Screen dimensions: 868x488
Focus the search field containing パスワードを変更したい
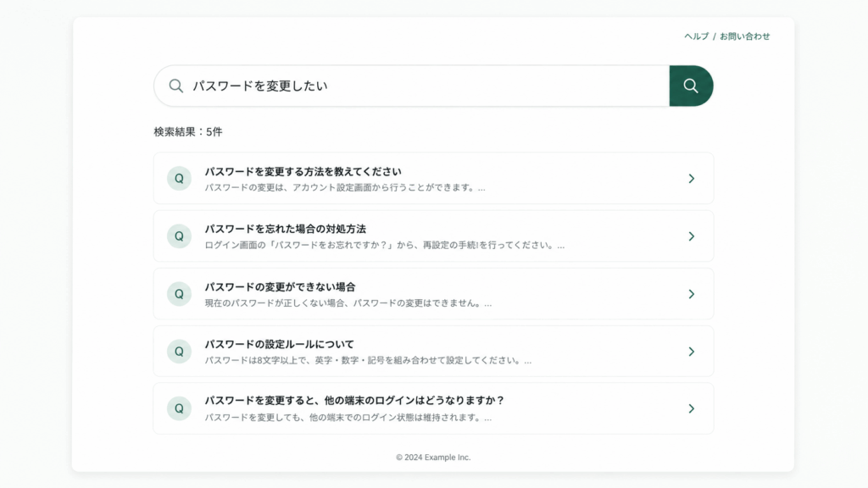click(x=412, y=86)
